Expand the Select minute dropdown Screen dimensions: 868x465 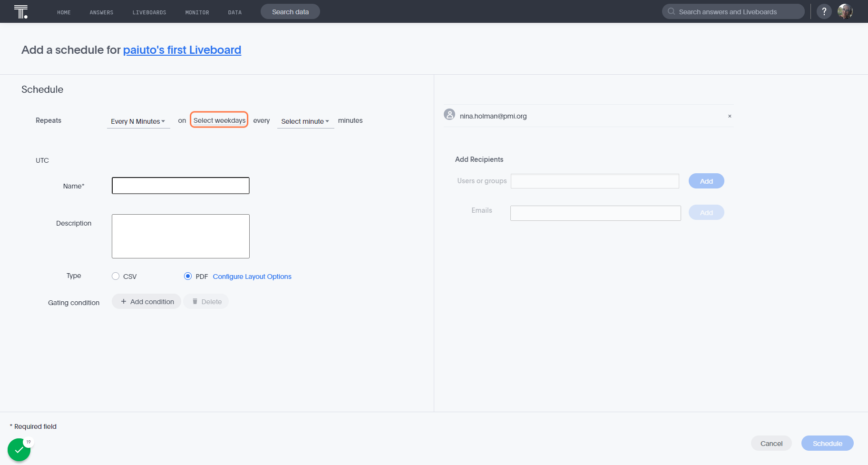coord(305,121)
